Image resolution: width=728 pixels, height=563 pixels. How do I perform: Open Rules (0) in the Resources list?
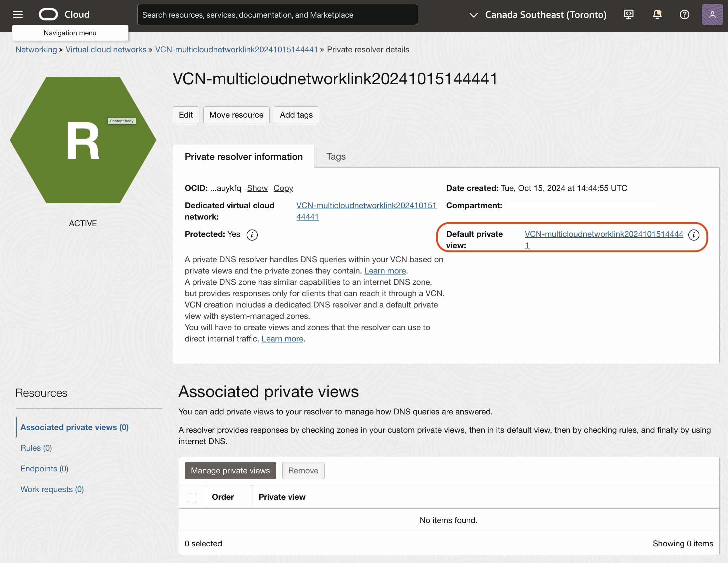pyautogui.click(x=36, y=448)
